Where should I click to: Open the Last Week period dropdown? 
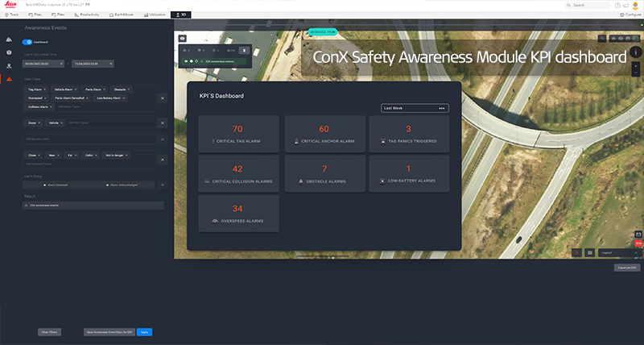click(x=415, y=108)
